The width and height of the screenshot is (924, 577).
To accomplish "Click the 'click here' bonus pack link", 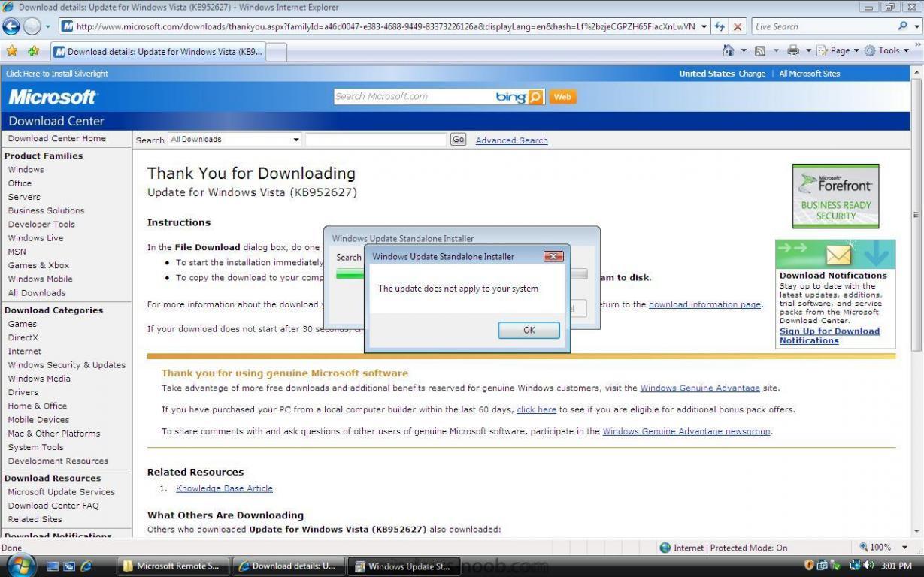I will pyautogui.click(x=536, y=409).
